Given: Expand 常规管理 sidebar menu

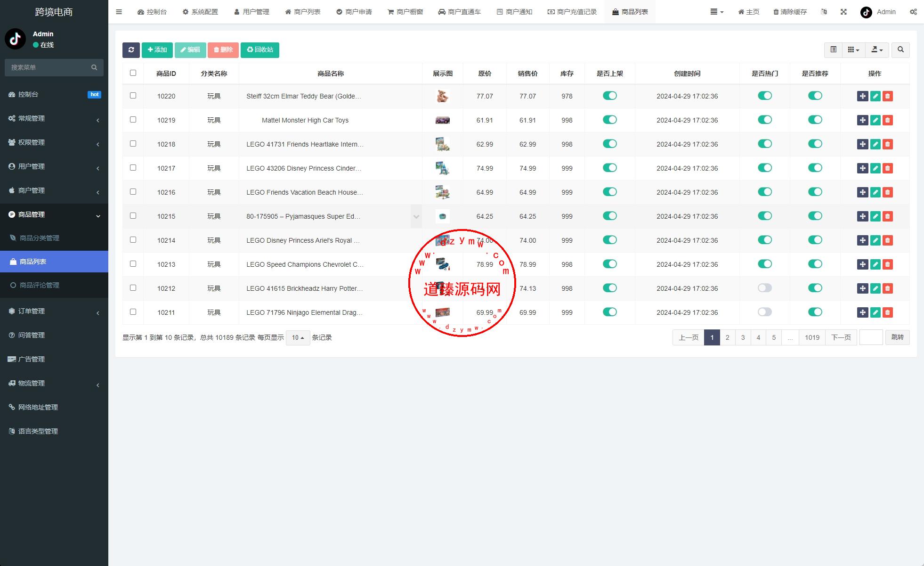Looking at the screenshot, I should click(x=54, y=118).
